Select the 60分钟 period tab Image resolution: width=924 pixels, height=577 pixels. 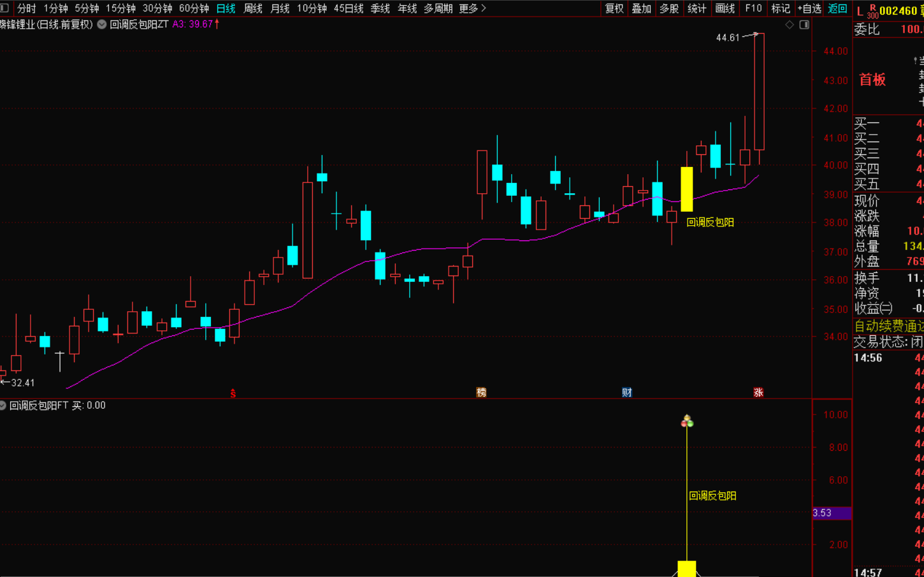pyautogui.click(x=194, y=8)
